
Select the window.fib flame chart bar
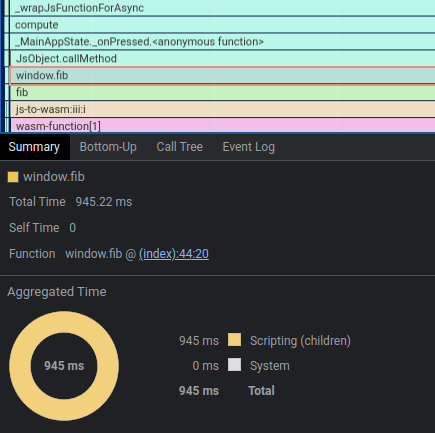point(222,76)
